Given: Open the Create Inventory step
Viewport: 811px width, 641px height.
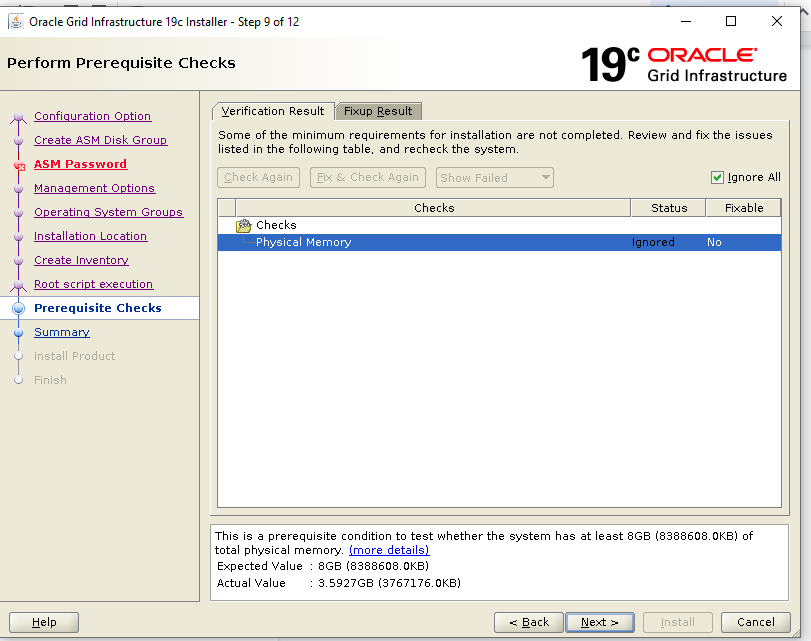Looking at the screenshot, I should [x=81, y=260].
